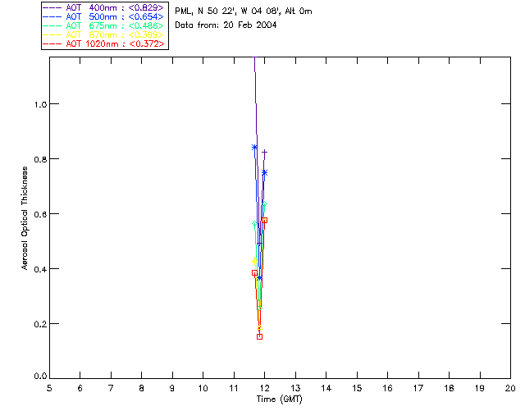Click the 'PML, N 50 22', W 04 08'' header line

244,11
